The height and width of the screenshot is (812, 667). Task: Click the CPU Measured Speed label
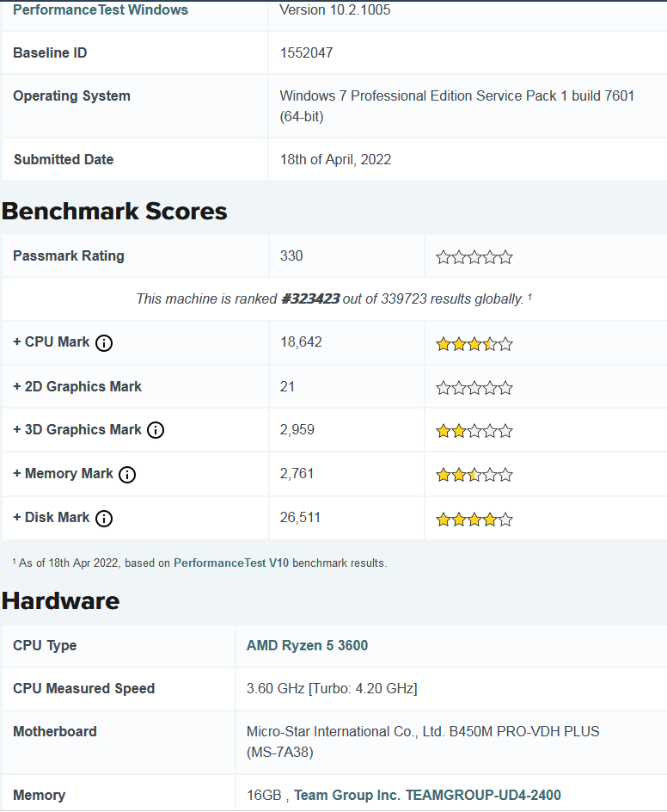84,688
